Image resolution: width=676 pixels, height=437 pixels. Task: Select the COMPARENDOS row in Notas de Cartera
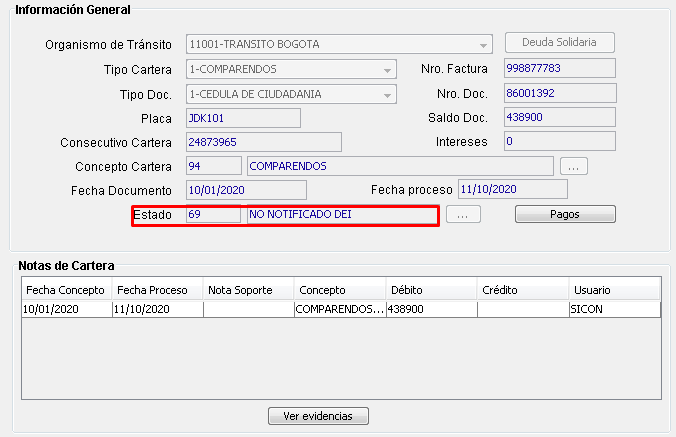[340, 310]
